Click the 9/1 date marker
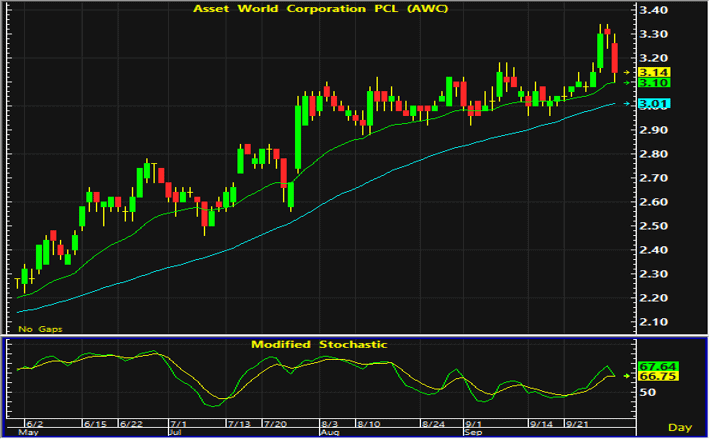Screen dimensions: 710x439 pyautogui.click(x=473, y=424)
